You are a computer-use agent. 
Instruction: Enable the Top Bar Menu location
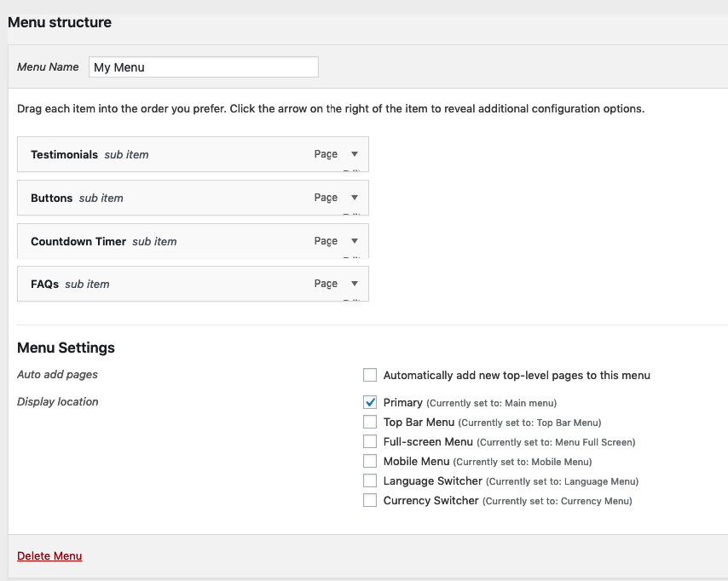(x=369, y=422)
